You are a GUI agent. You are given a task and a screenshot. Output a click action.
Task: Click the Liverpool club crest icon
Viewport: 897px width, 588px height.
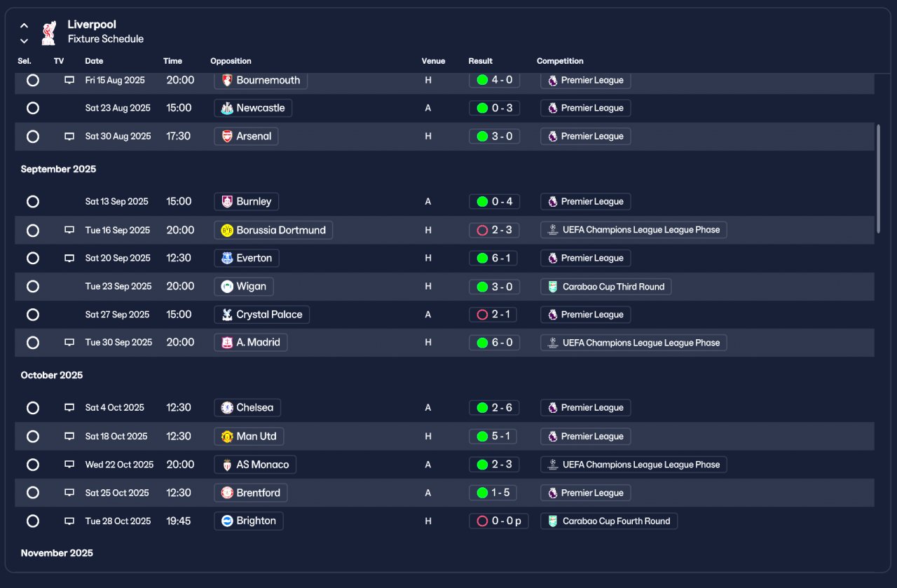48,32
